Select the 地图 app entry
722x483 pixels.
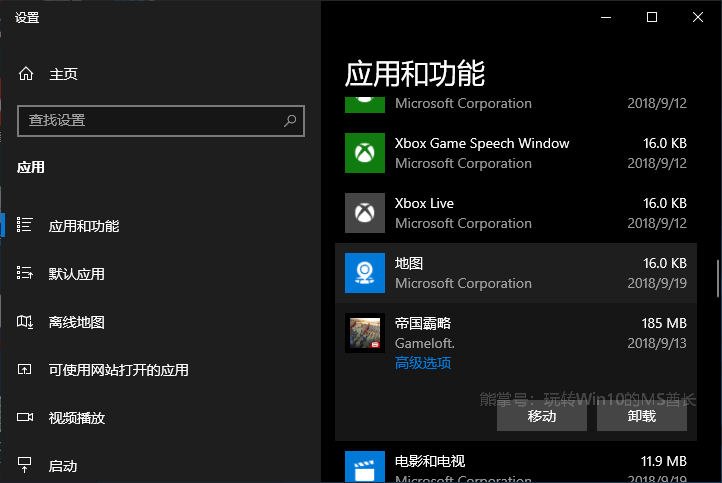pos(516,273)
